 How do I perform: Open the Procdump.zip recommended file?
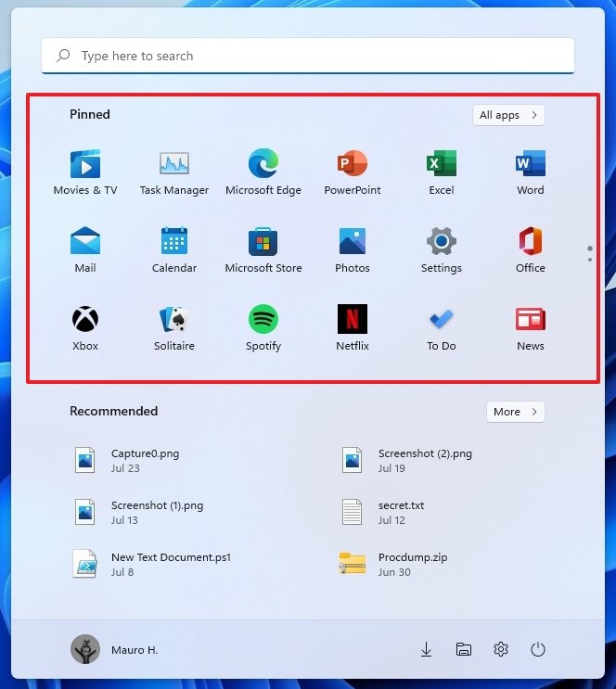(x=412, y=564)
